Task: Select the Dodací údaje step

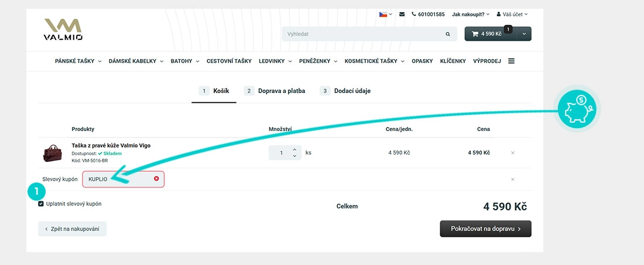Action: click(x=345, y=91)
